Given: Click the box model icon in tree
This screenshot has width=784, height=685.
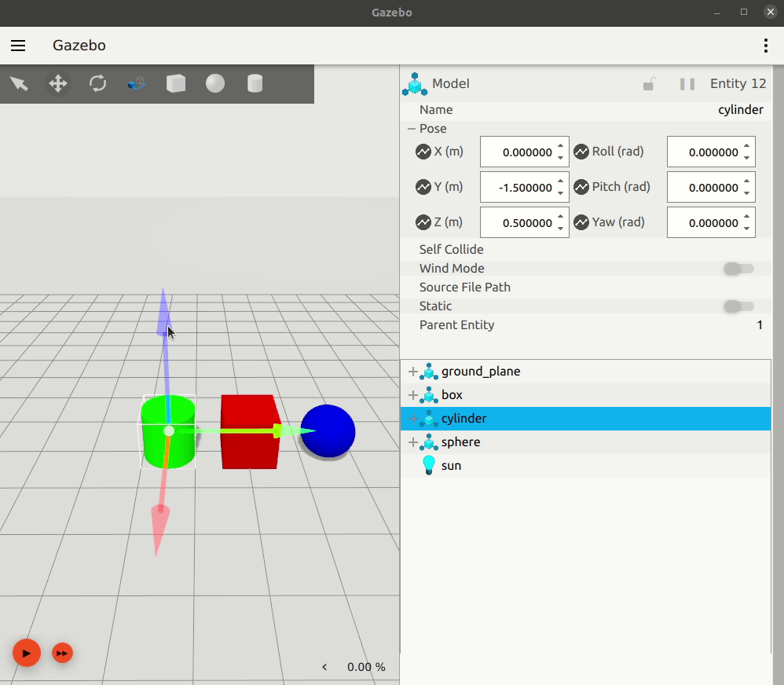Looking at the screenshot, I should (x=428, y=395).
